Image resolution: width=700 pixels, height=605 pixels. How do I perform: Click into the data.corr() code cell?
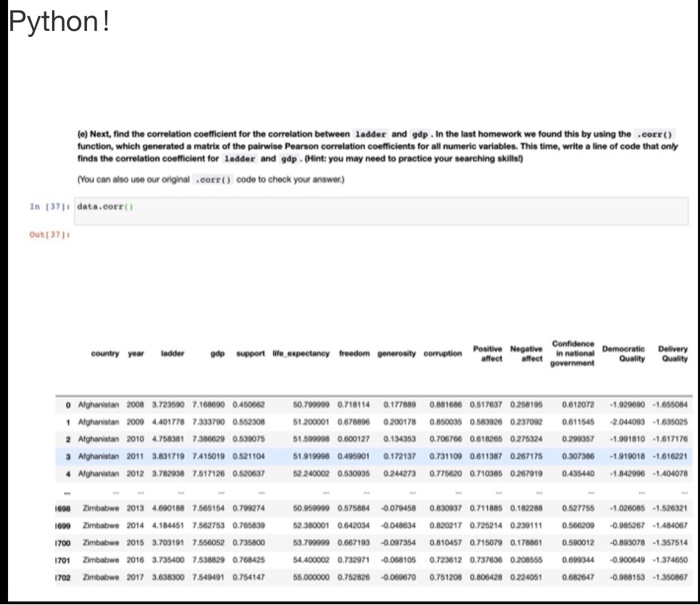coord(381,211)
